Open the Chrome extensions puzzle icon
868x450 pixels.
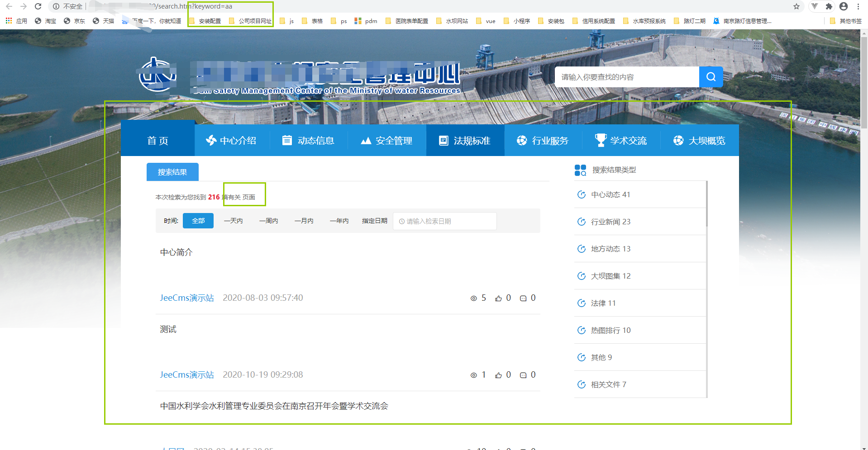829,6
